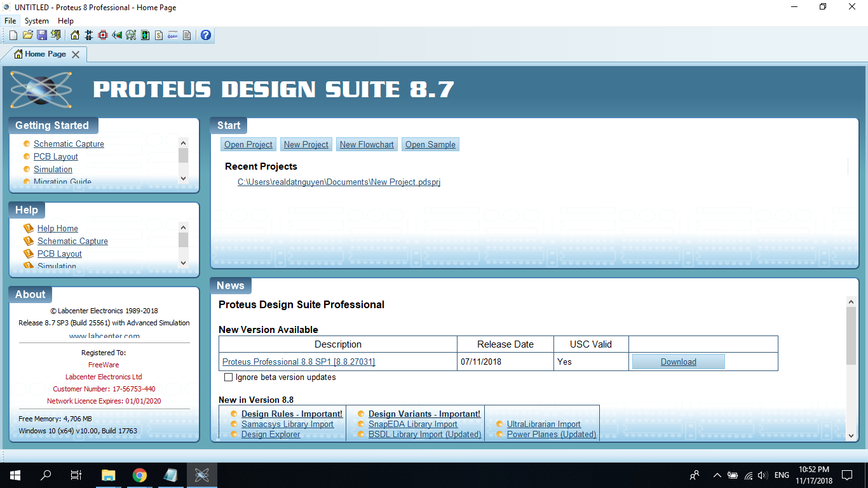Click the volume speaker tray icon
868x488 pixels.
tap(763, 475)
